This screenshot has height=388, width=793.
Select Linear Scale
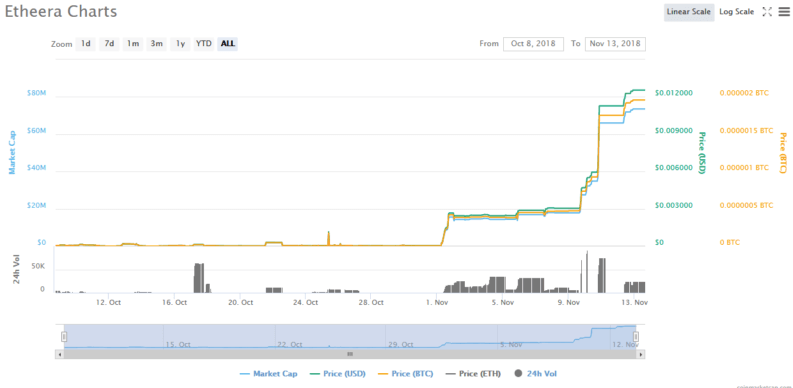click(x=689, y=12)
